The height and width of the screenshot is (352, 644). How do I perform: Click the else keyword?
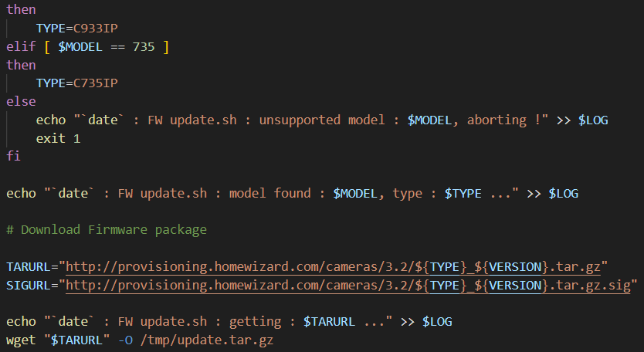(21, 101)
